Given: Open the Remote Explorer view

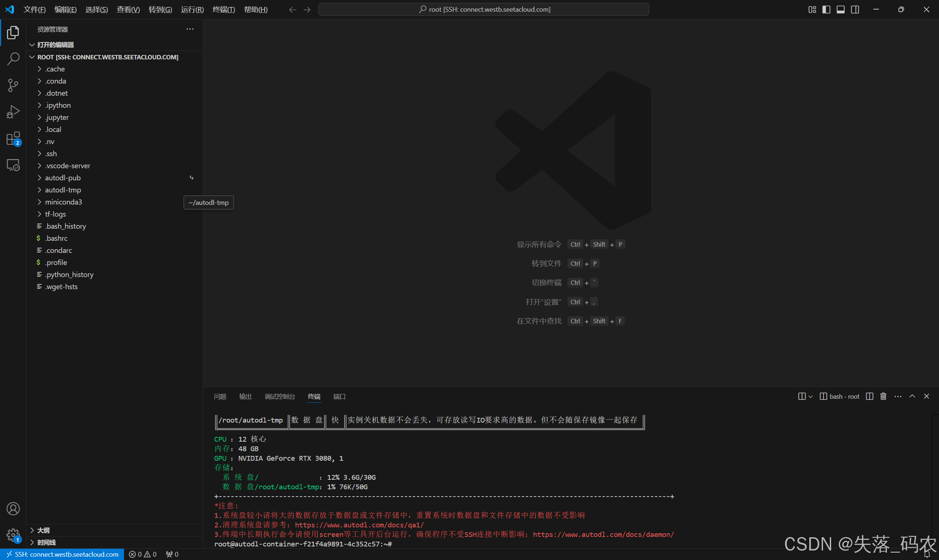Looking at the screenshot, I should (13, 165).
